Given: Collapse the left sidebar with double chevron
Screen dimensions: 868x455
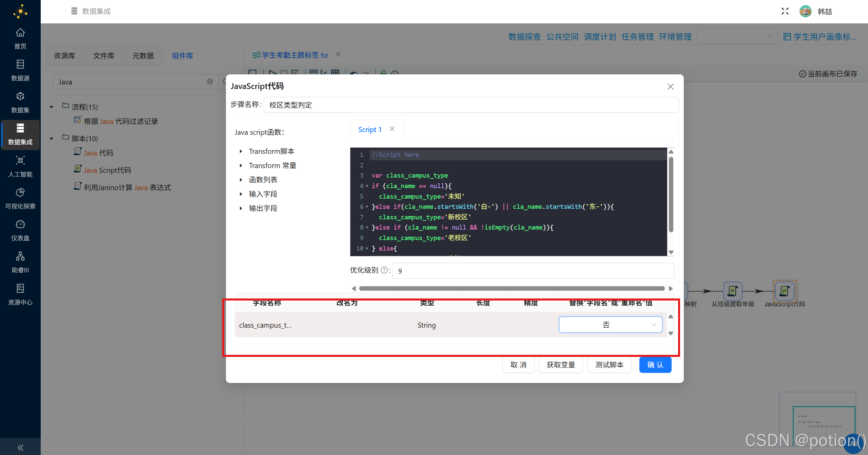Looking at the screenshot, I should [20, 447].
